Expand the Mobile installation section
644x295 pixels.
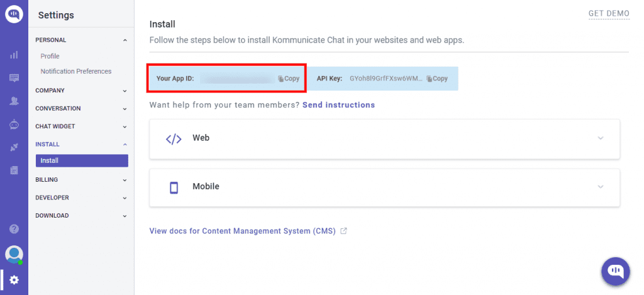(384, 187)
